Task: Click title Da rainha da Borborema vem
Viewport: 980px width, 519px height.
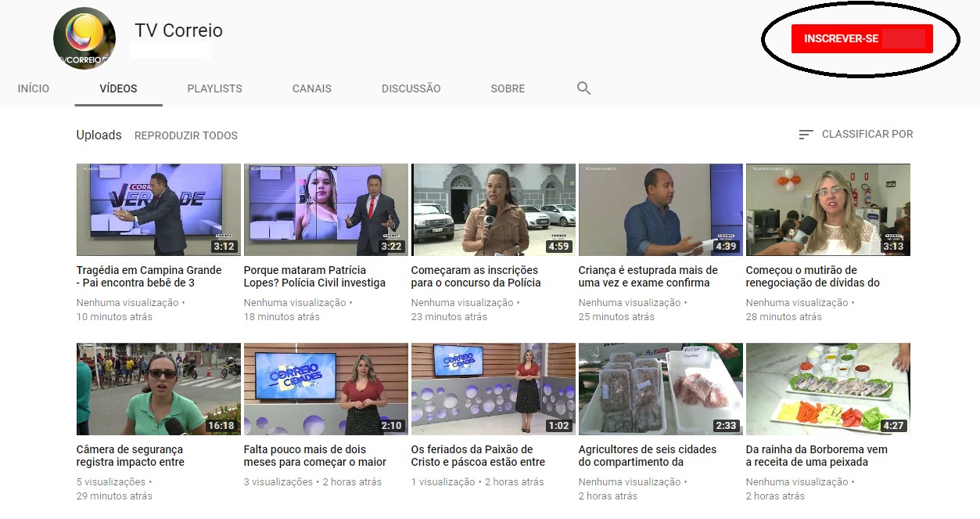Action: [817, 456]
